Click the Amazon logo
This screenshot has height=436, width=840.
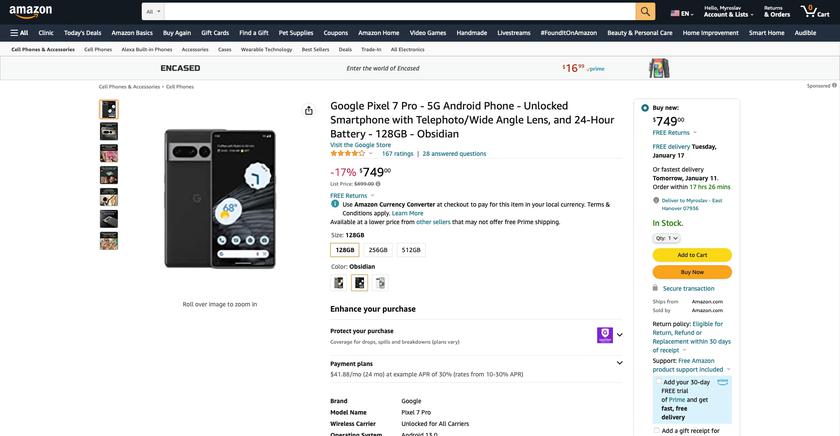(30, 11)
